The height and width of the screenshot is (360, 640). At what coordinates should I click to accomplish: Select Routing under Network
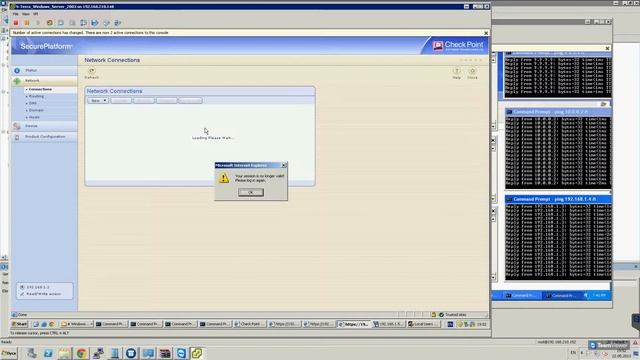click(x=36, y=96)
